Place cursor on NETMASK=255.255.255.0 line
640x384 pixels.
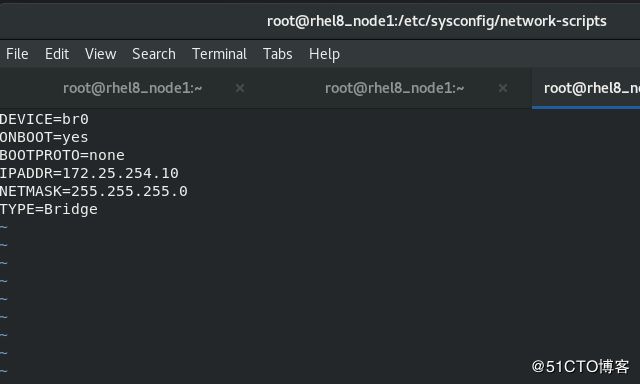pyautogui.click(x=93, y=191)
